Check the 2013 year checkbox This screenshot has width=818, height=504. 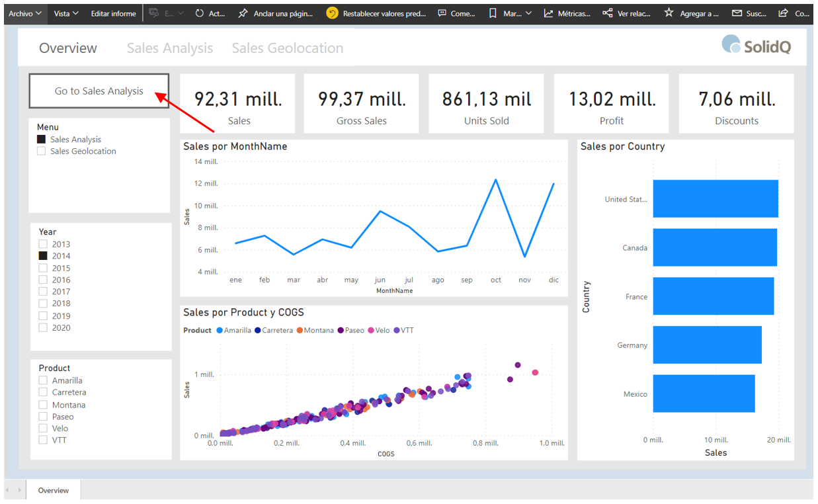pyautogui.click(x=43, y=244)
